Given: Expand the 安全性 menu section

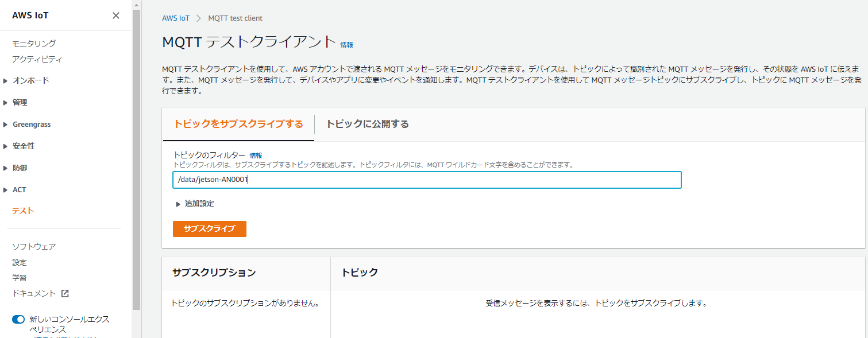Looking at the screenshot, I should pyautogui.click(x=18, y=146).
